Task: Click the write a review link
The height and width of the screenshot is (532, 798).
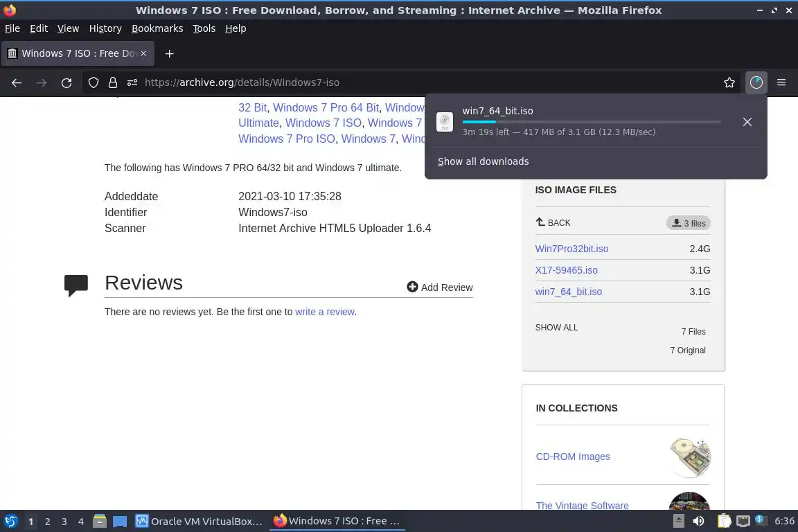Action: pos(325,312)
